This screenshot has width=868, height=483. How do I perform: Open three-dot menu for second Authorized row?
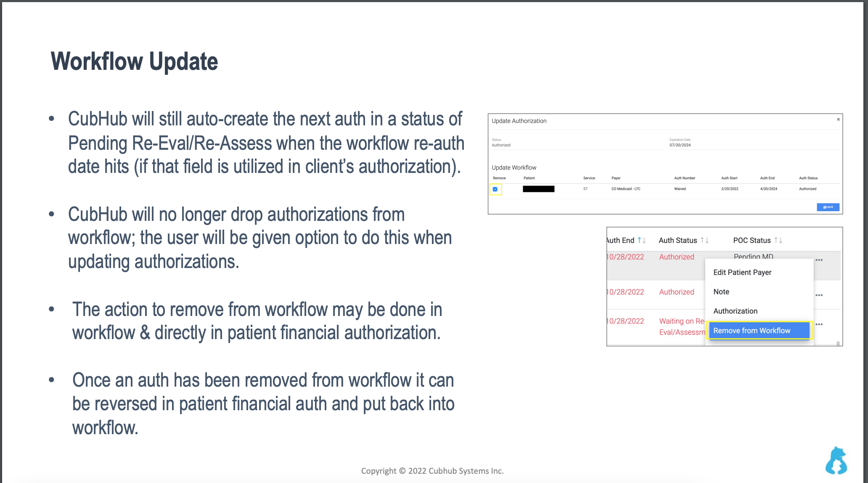[819, 295]
